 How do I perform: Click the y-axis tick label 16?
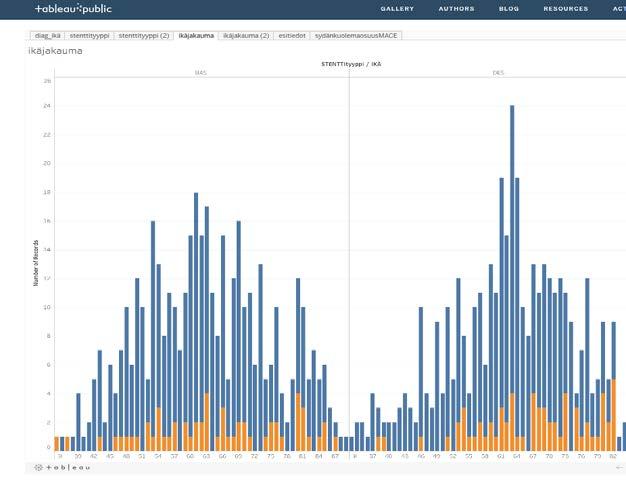pyautogui.click(x=47, y=221)
